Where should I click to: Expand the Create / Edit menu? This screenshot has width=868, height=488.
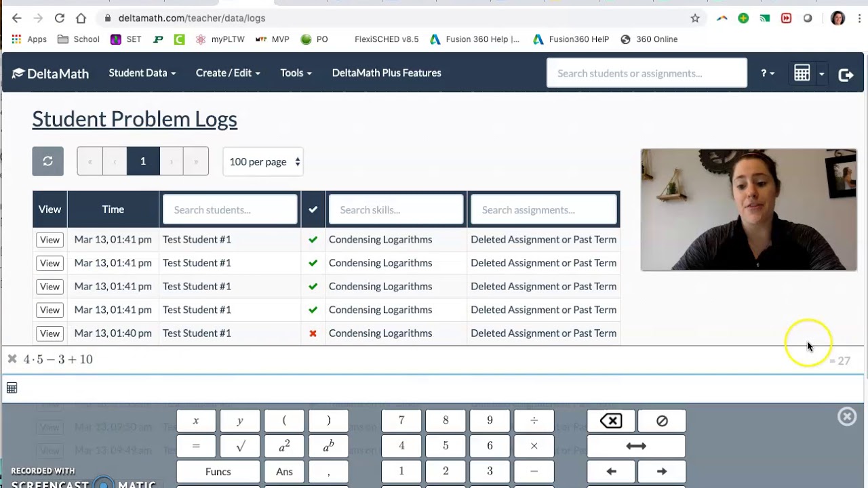click(227, 73)
